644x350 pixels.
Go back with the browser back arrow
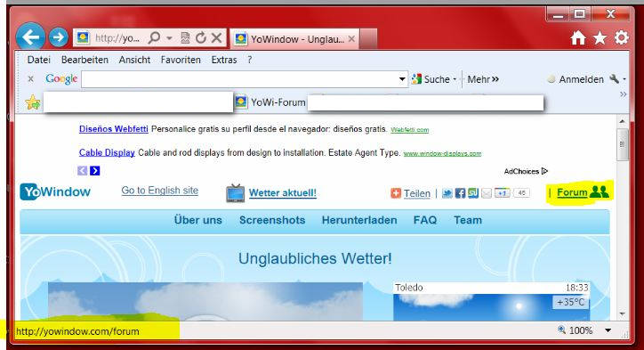pyautogui.click(x=30, y=37)
